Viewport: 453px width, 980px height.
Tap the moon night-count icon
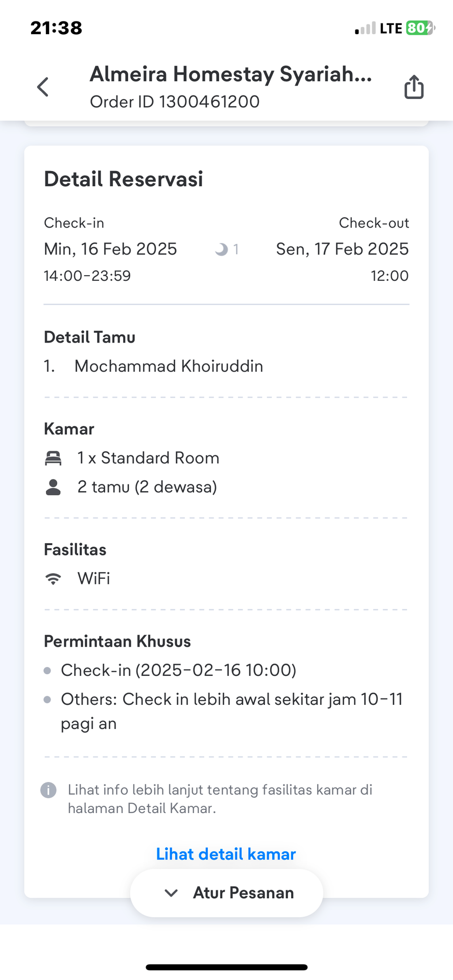(221, 250)
